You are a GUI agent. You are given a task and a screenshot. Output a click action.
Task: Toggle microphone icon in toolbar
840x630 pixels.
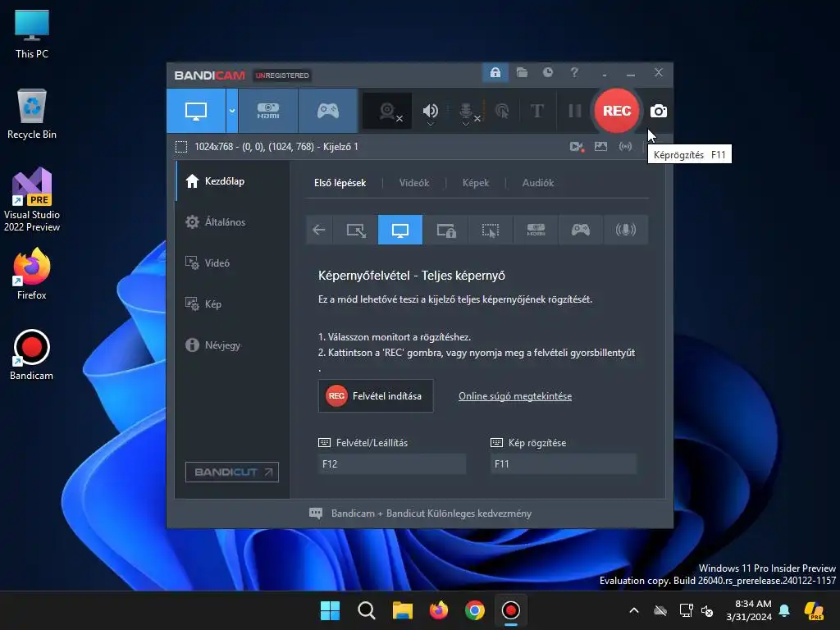(x=466, y=111)
